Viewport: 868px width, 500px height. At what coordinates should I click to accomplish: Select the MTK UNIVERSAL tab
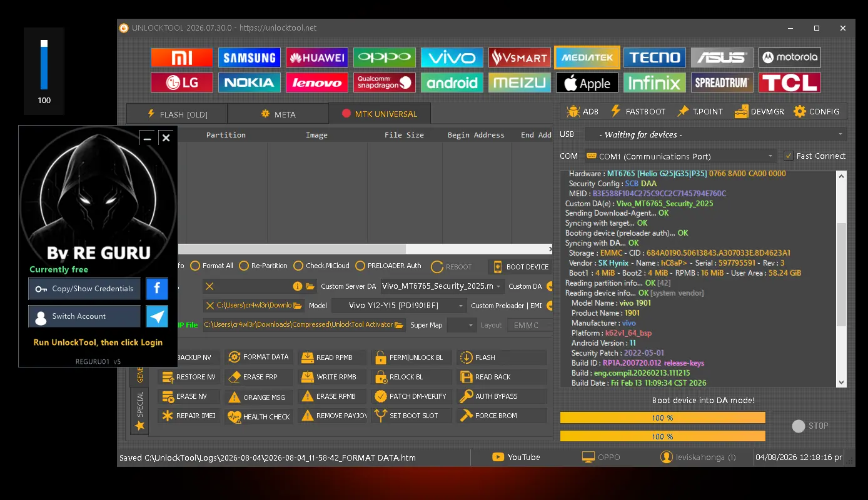380,114
